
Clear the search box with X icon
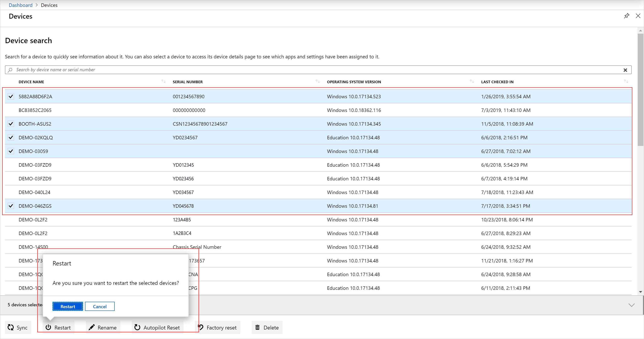pos(625,70)
